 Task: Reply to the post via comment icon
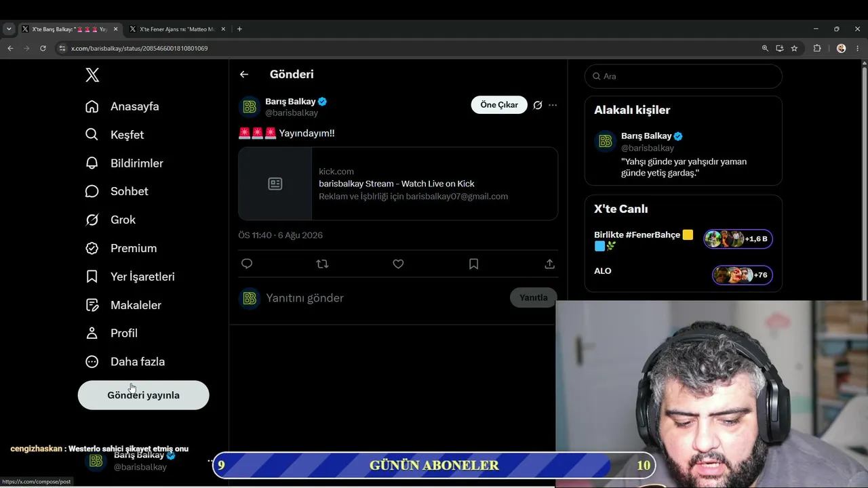coord(247,264)
